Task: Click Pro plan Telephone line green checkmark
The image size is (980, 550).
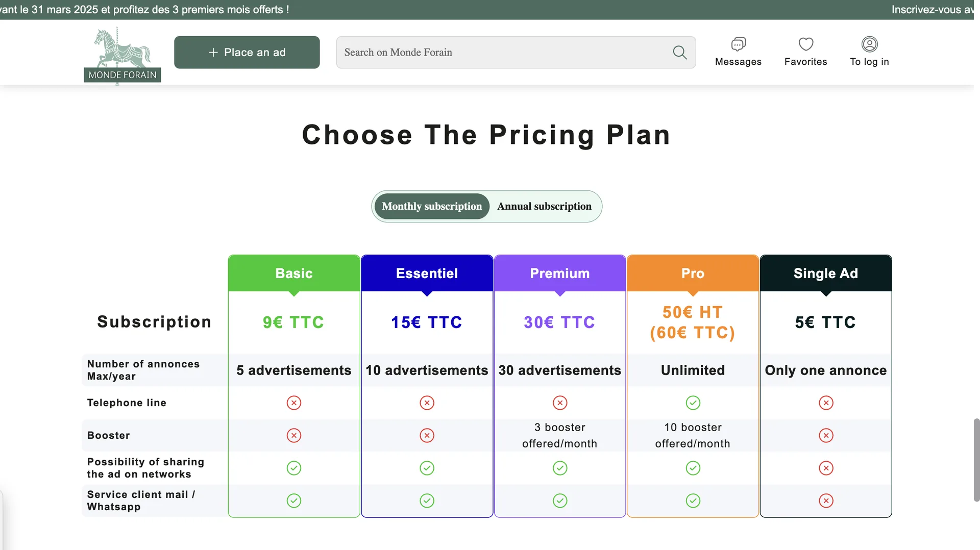Action: click(693, 403)
